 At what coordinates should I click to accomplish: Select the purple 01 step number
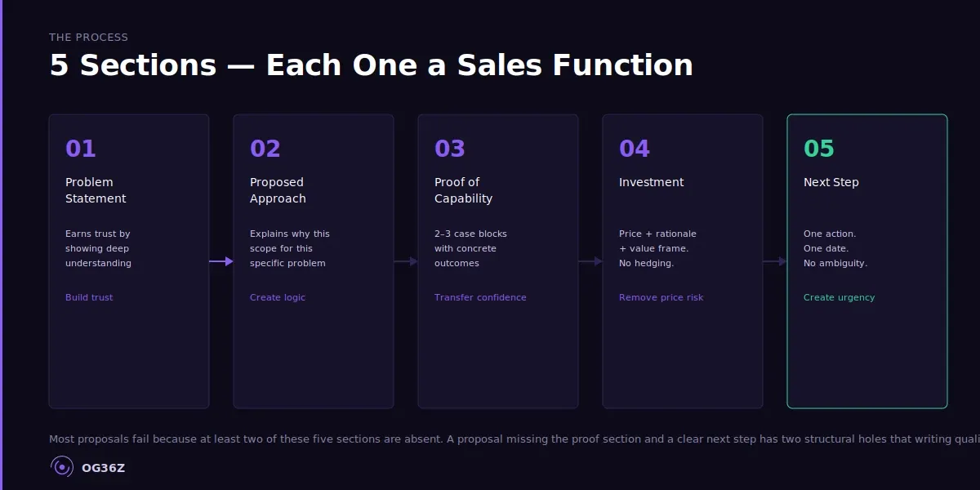pyautogui.click(x=81, y=149)
